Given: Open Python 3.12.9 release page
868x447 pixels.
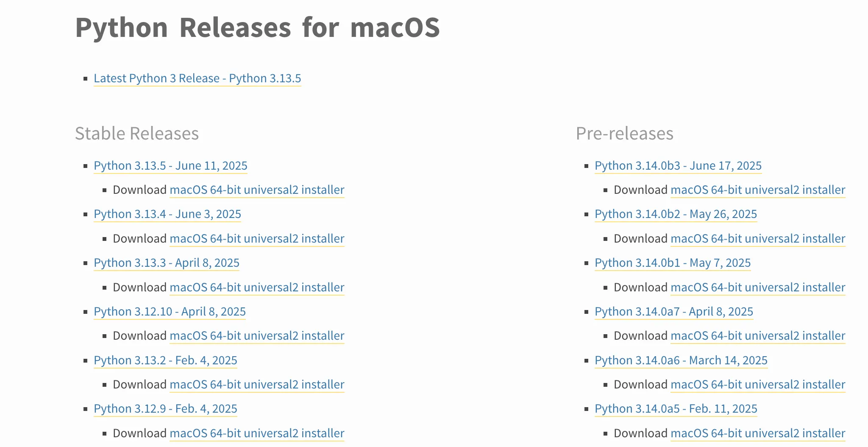Looking at the screenshot, I should (x=165, y=408).
